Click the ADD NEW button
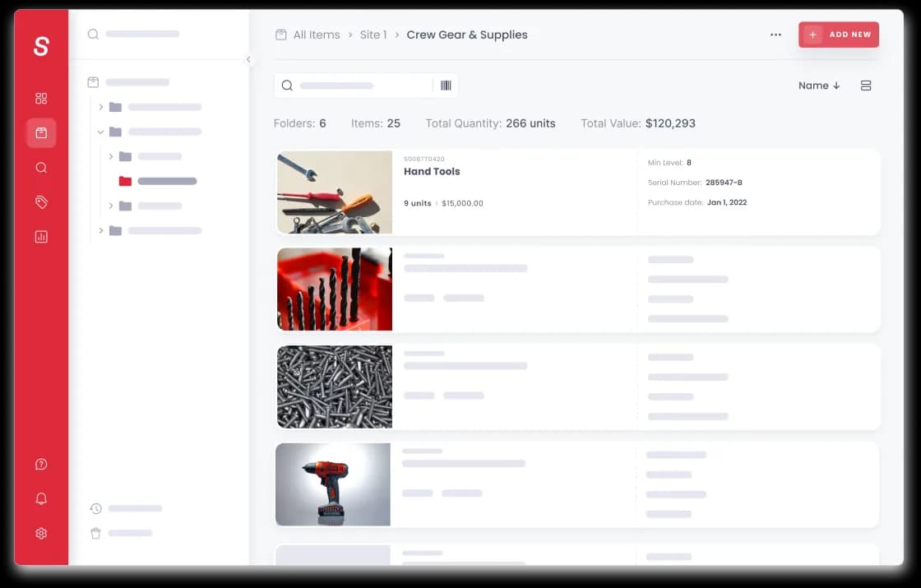This screenshot has height=588, width=921. (839, 35)
